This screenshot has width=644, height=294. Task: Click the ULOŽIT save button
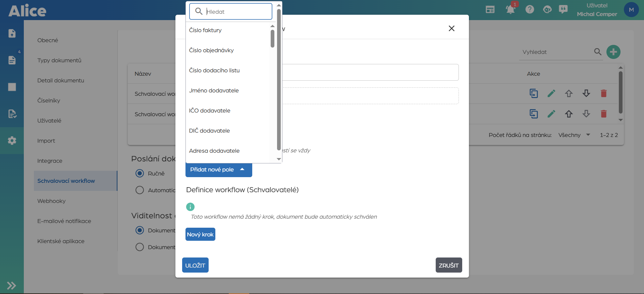click(195, 265)
